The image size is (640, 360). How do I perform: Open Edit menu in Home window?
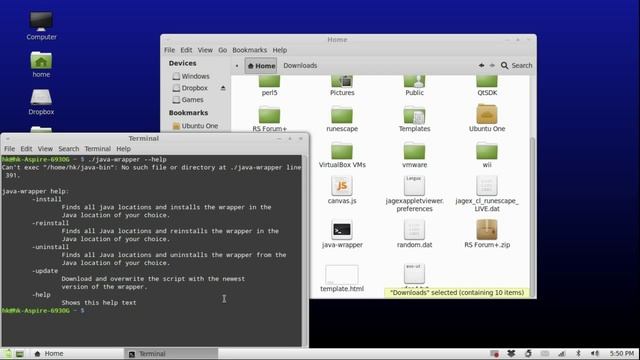click(x=186, y=50)
